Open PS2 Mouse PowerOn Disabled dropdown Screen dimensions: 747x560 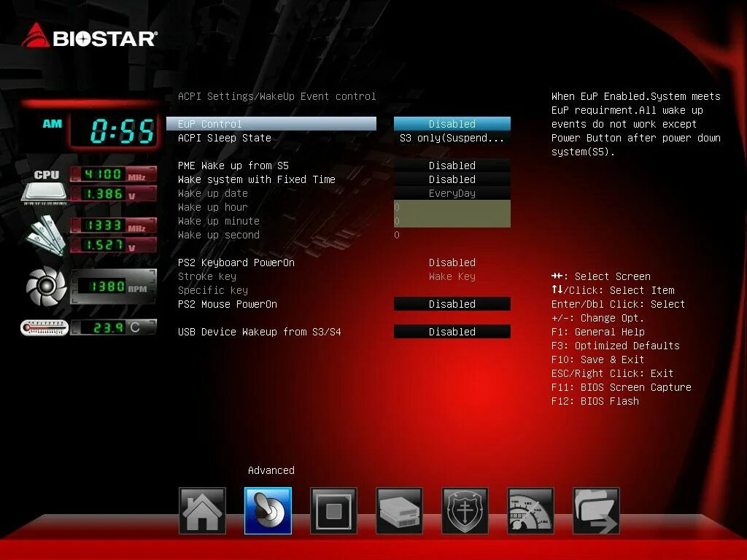(x=452, y=304)
